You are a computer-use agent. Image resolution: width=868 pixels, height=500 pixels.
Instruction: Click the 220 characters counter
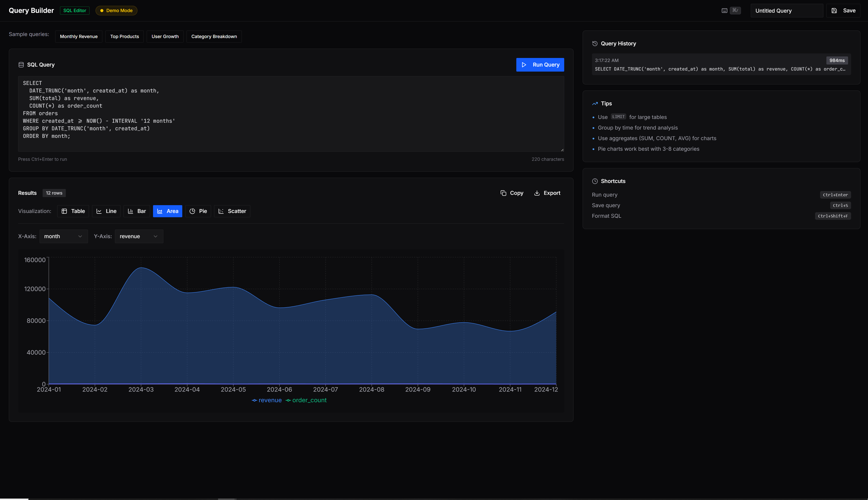(548, 159)
